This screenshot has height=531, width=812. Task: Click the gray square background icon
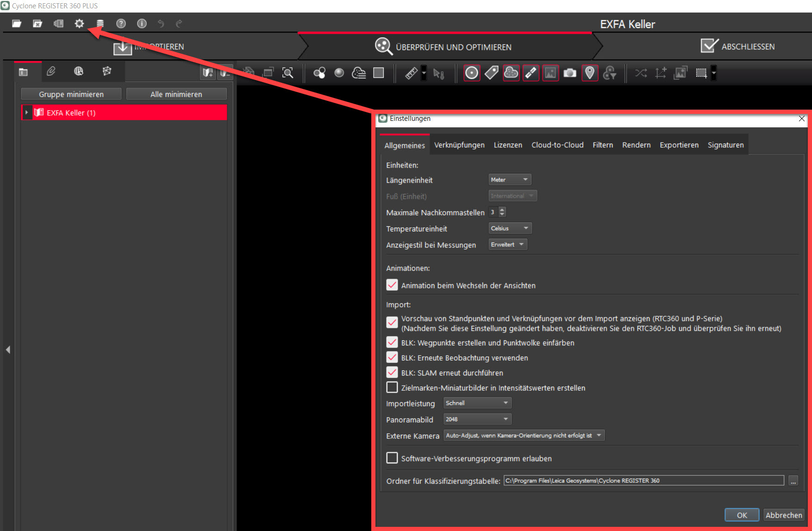coord(379,73)
